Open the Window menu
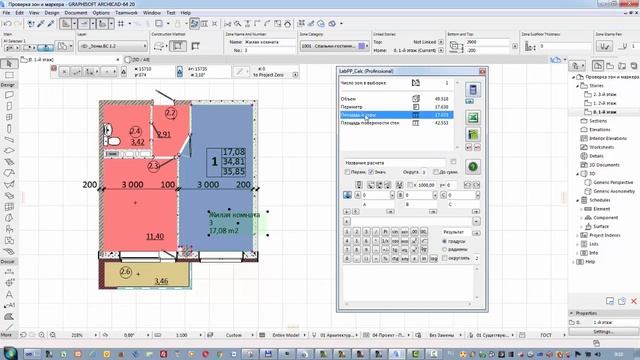This screenshot has width=640, height=360. (x=152, y=13)
